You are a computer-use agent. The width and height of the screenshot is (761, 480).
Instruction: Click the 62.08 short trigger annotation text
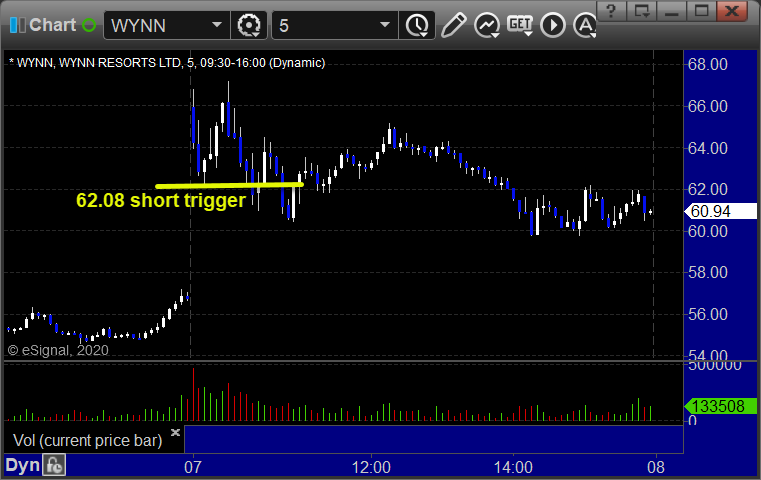click(161, 200)
